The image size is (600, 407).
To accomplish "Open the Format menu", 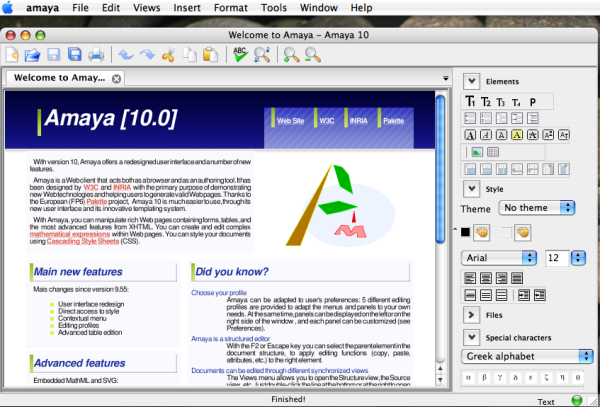I will [231, 8].
